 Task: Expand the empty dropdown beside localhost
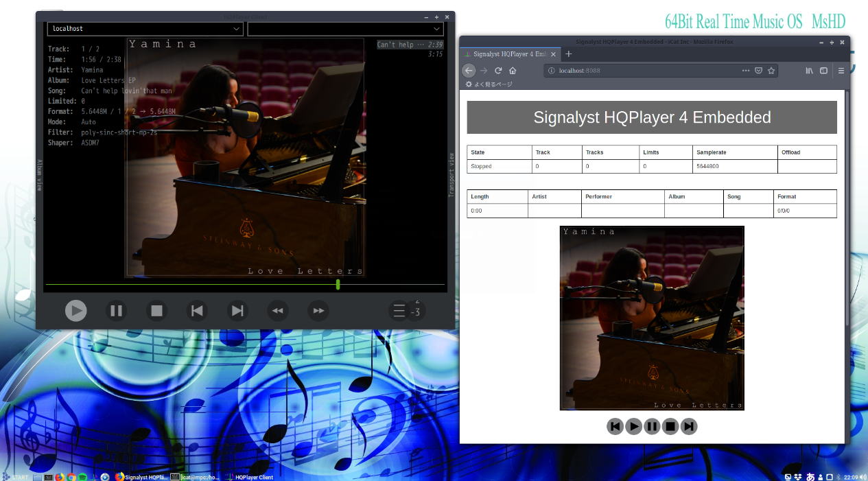click(x=345, y=29)
